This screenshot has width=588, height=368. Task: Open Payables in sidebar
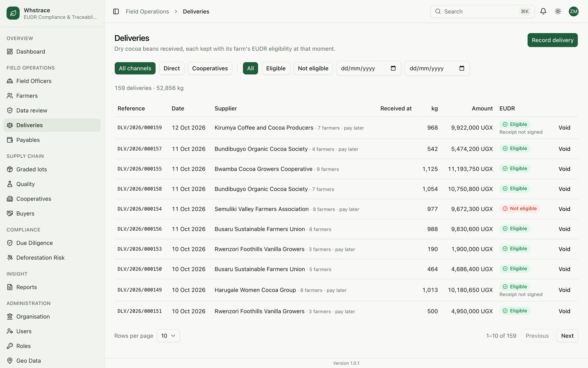pos(52,140)
